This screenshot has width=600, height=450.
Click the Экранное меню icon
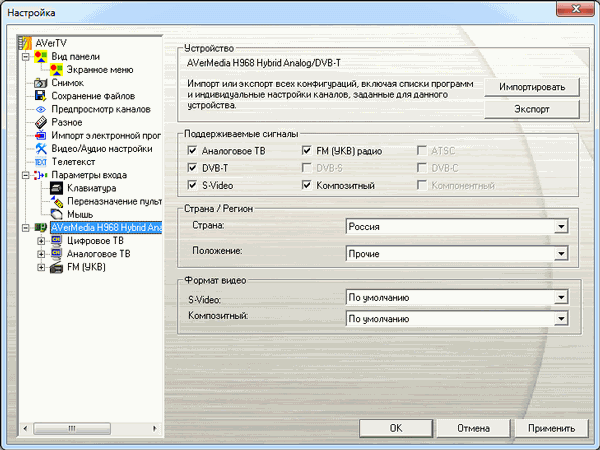[x=57, y=70]
